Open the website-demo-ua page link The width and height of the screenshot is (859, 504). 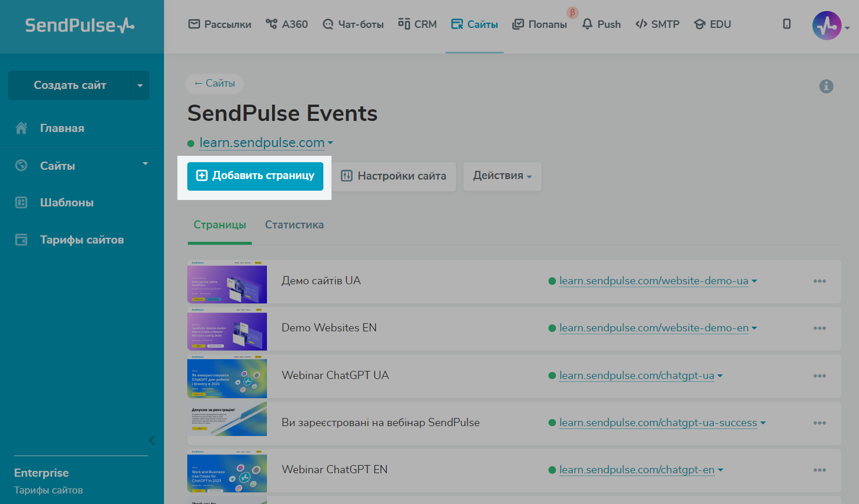click(x=654, y=281)
